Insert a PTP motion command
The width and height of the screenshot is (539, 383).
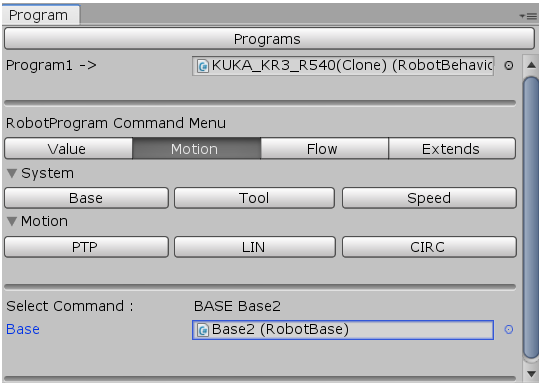86,247
